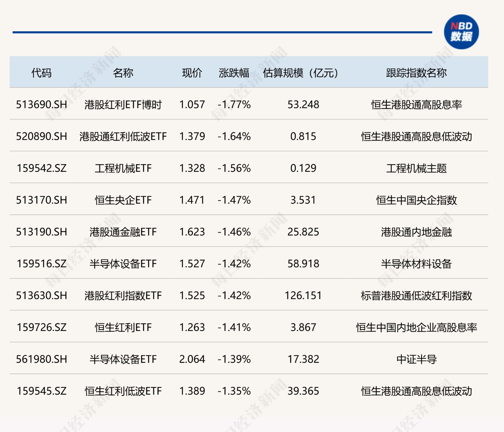This screenshot has height=432, width=504.
Task: Select code cell 159542.SZ
Action: (41, 168)
